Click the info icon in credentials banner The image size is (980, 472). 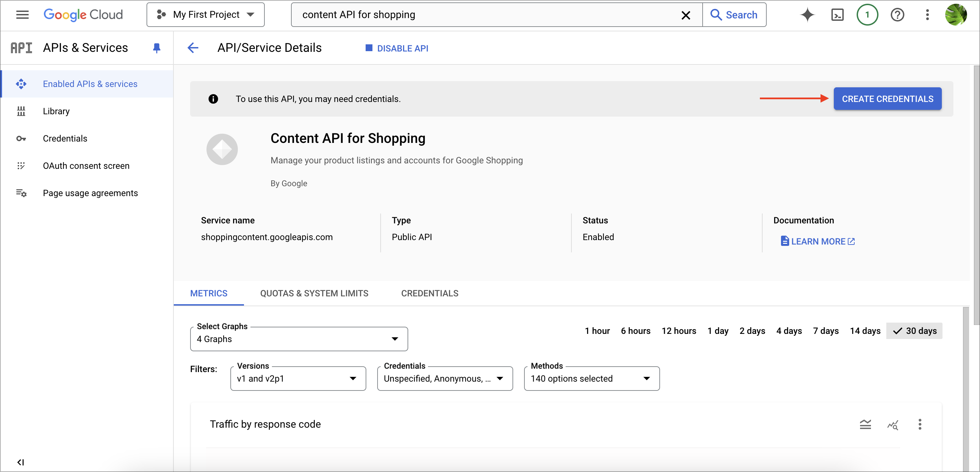tap(213, 99)
